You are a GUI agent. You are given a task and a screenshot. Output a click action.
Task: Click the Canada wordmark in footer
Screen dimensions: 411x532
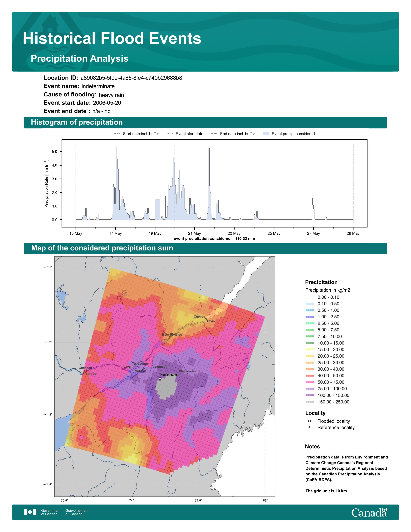[x=369, y=512]
